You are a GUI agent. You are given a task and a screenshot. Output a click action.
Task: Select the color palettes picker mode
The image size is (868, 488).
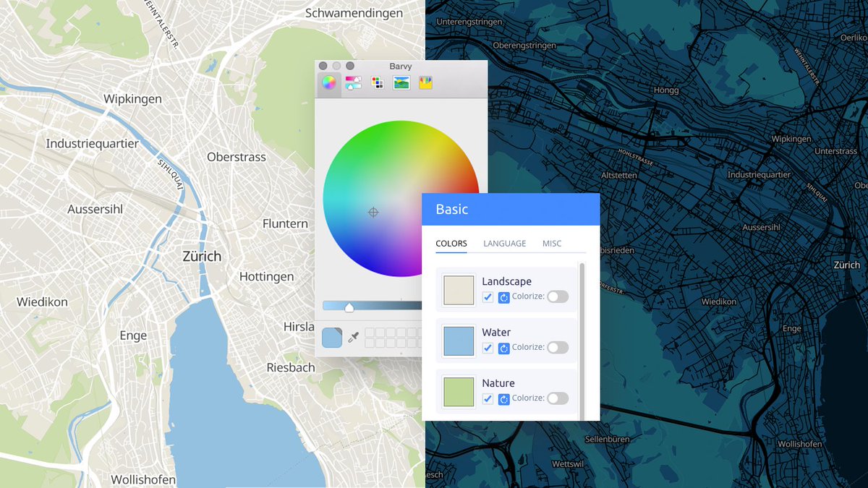click(x=378, y=82)
